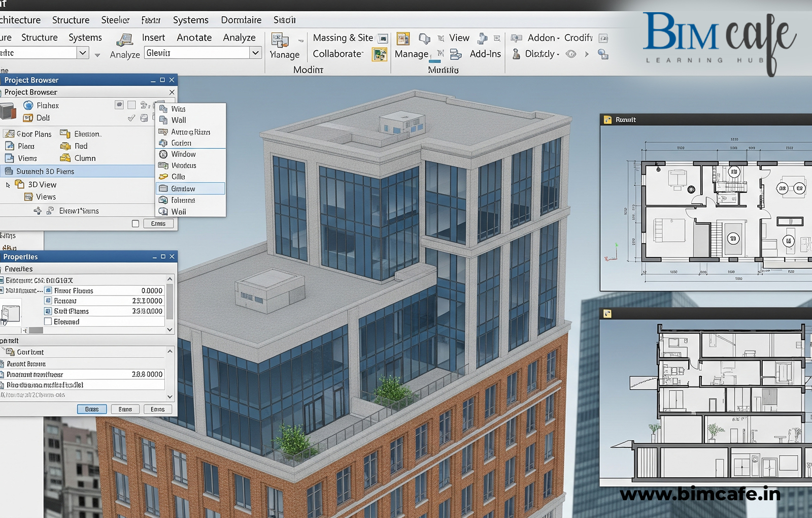Image resolution: width=812 pixels, height=518 pixels.
Task: Click the Yianage tool icon in ribbon
Action: pos(280,40)
